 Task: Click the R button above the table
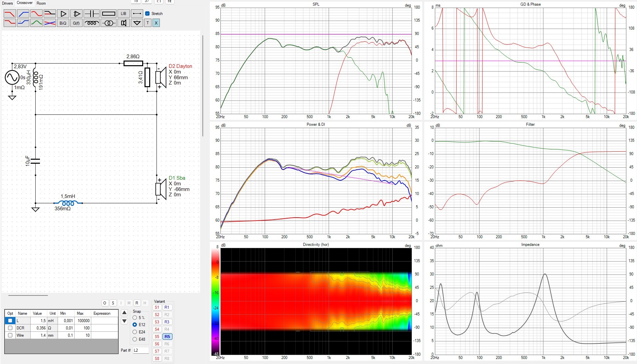[137, 303]
